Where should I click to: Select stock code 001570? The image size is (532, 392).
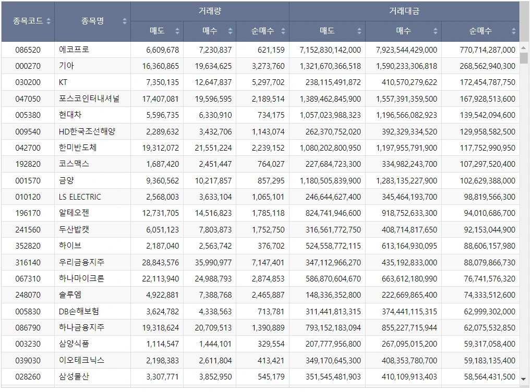(x=28, y=181)
